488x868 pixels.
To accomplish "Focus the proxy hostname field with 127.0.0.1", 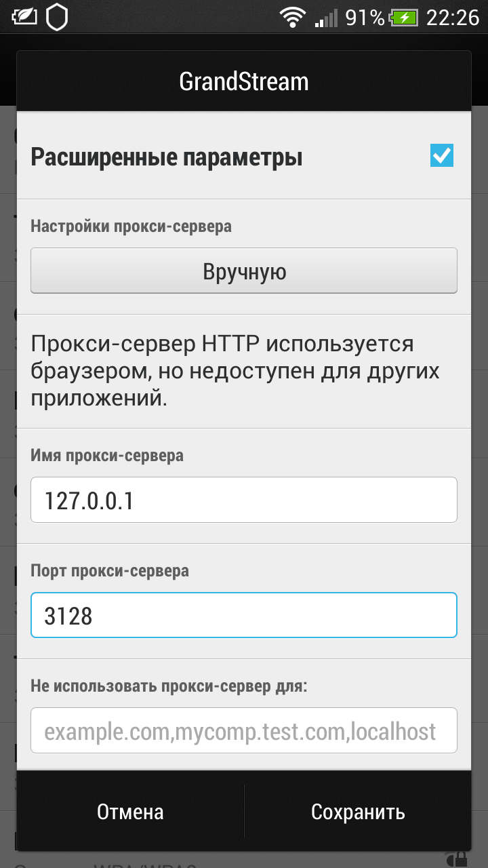I will (x=244, y=500).
